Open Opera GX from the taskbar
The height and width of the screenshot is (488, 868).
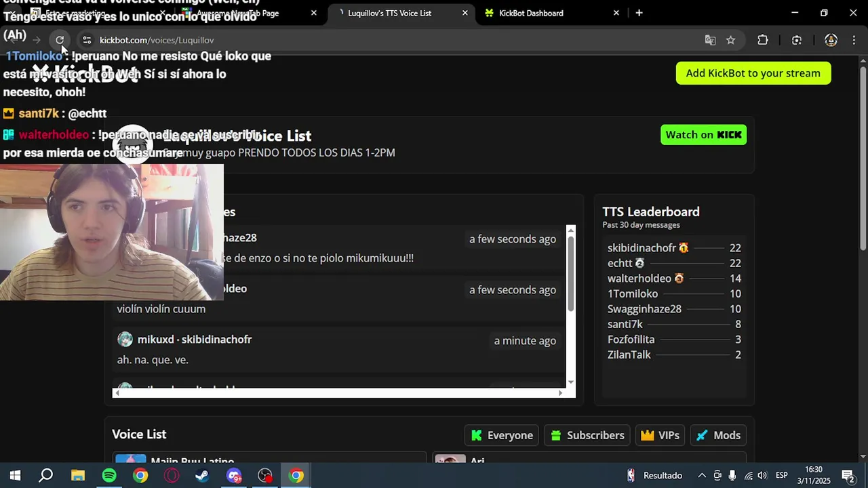(172, 475)
